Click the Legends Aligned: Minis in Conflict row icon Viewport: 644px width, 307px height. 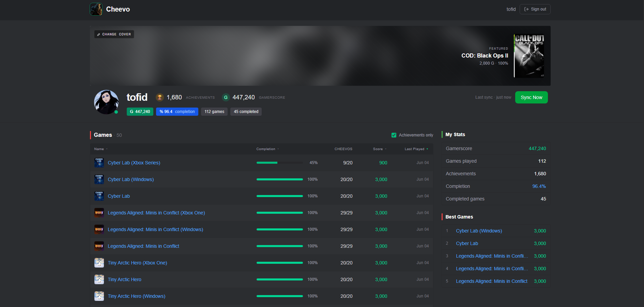click(99, 246)
